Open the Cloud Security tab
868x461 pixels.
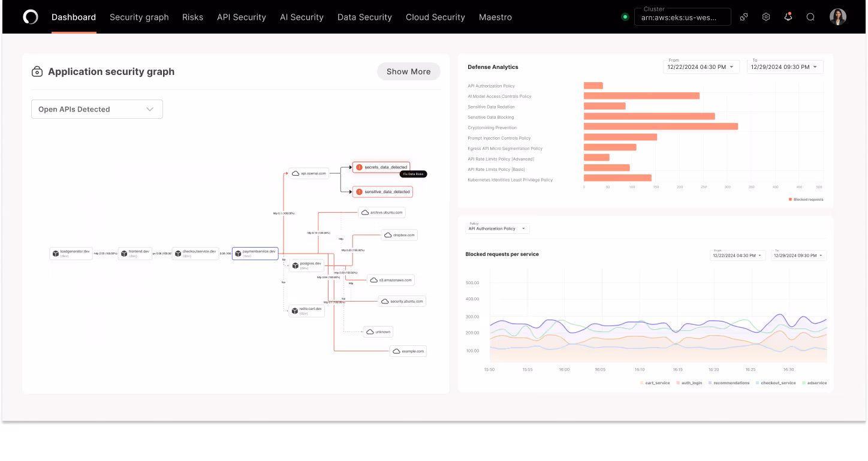tap(435, 17)
